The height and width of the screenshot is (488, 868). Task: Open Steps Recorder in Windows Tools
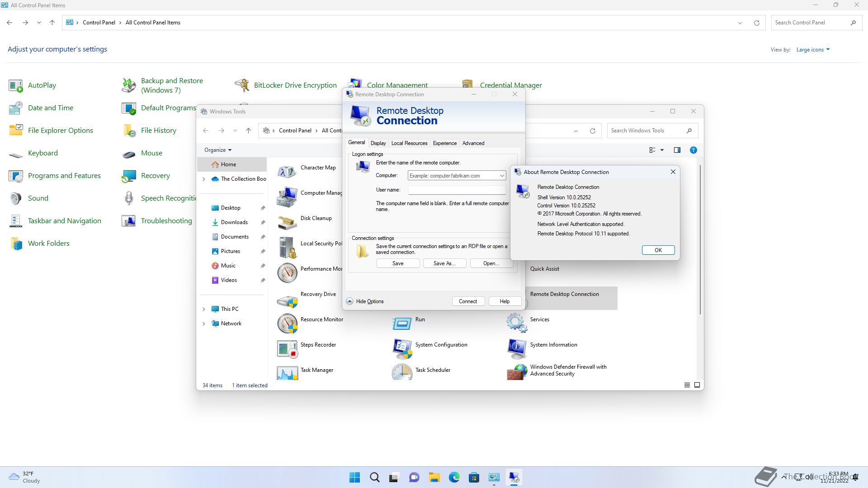[307, 348]
